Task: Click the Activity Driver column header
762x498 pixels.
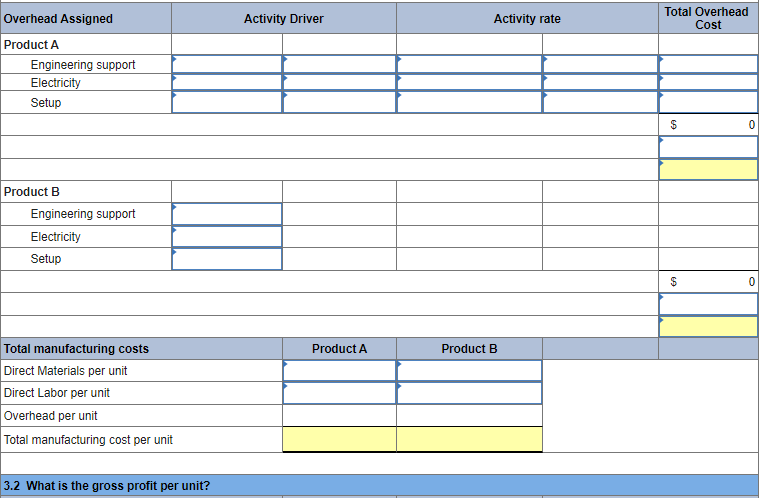Action: tap(284, 18)
